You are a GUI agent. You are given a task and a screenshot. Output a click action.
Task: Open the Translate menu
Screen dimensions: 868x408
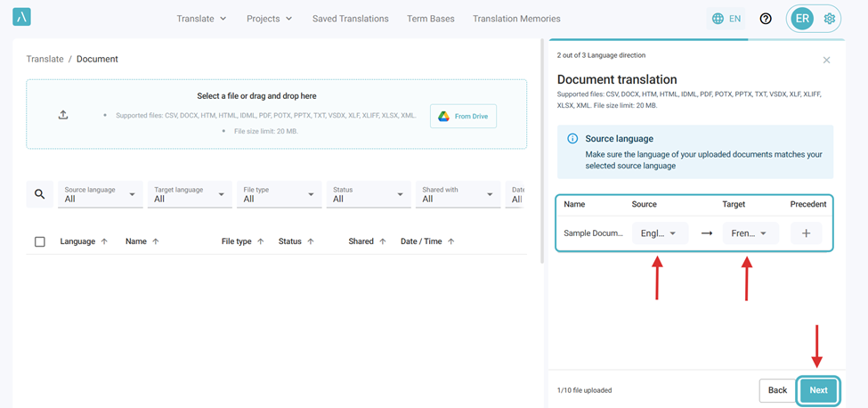(x=201, y=19)
